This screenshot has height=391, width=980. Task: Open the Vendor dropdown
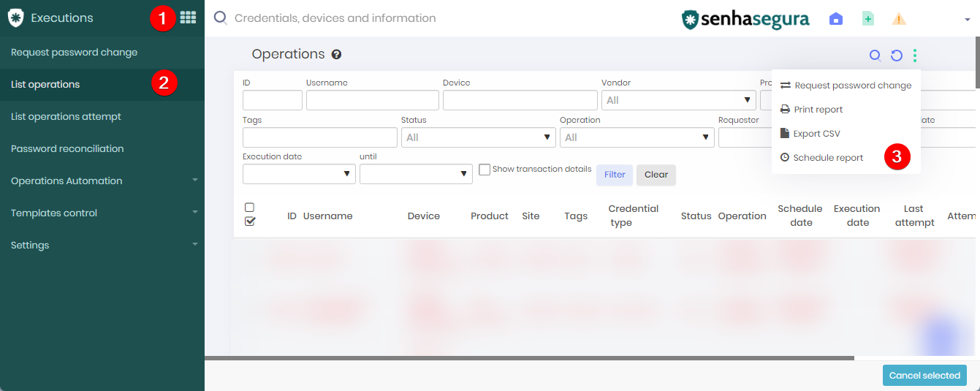pos(679,100)
